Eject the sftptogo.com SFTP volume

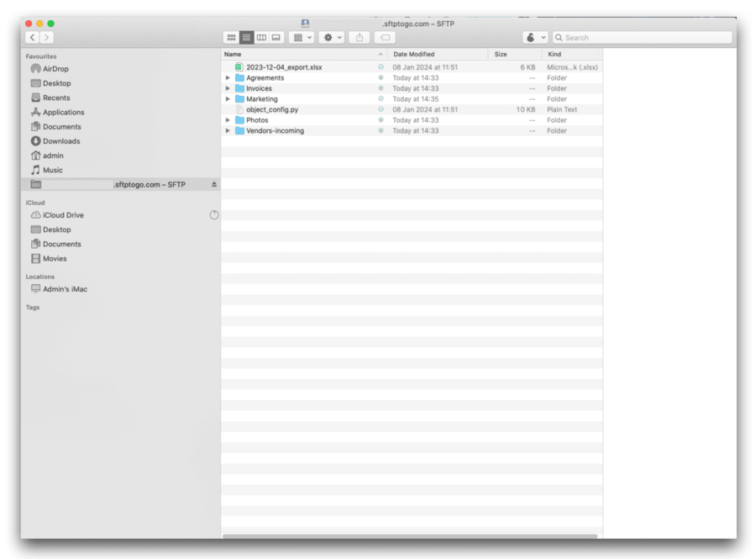213,184
